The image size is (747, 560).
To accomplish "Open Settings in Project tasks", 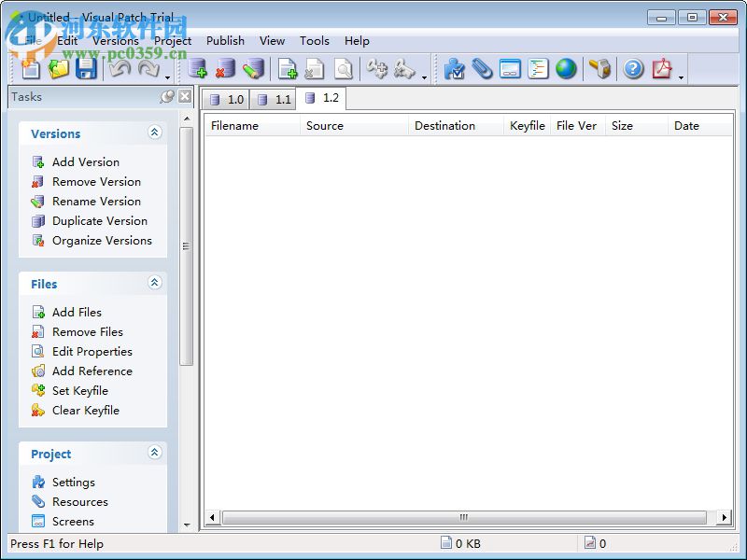I will coord(74,483).
